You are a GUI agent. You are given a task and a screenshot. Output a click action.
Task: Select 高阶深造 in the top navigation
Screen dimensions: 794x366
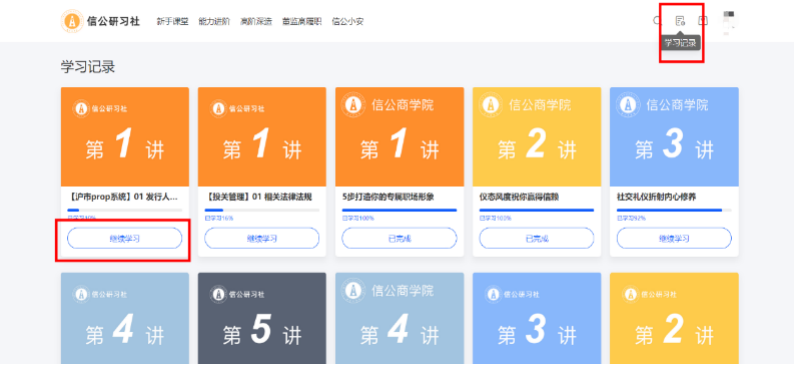[x=256, y=21]
